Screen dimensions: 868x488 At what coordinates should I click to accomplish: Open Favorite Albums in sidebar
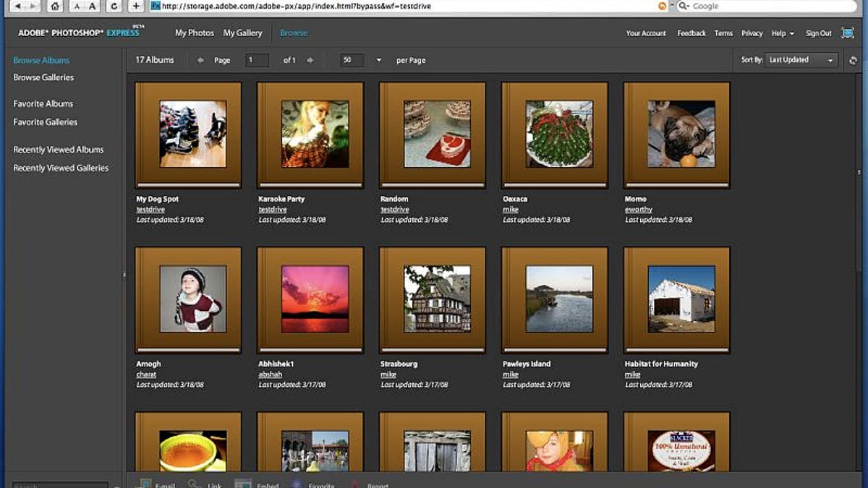43,104
